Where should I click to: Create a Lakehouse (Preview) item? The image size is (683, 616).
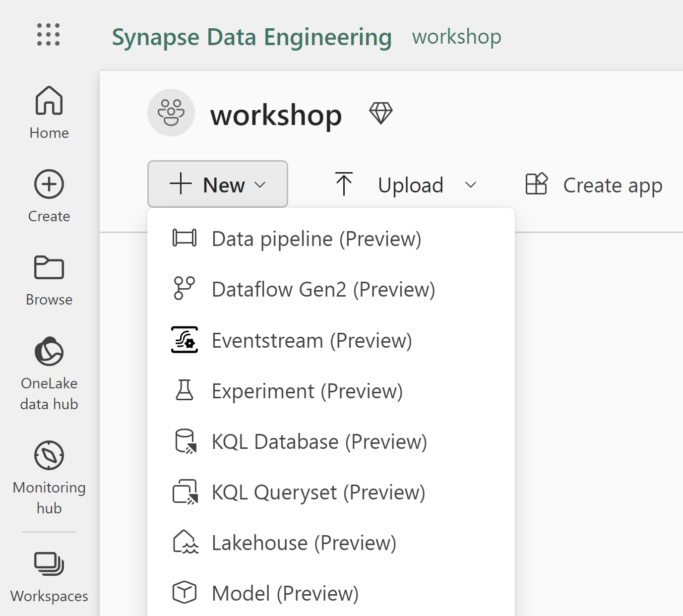pos(331,543)
